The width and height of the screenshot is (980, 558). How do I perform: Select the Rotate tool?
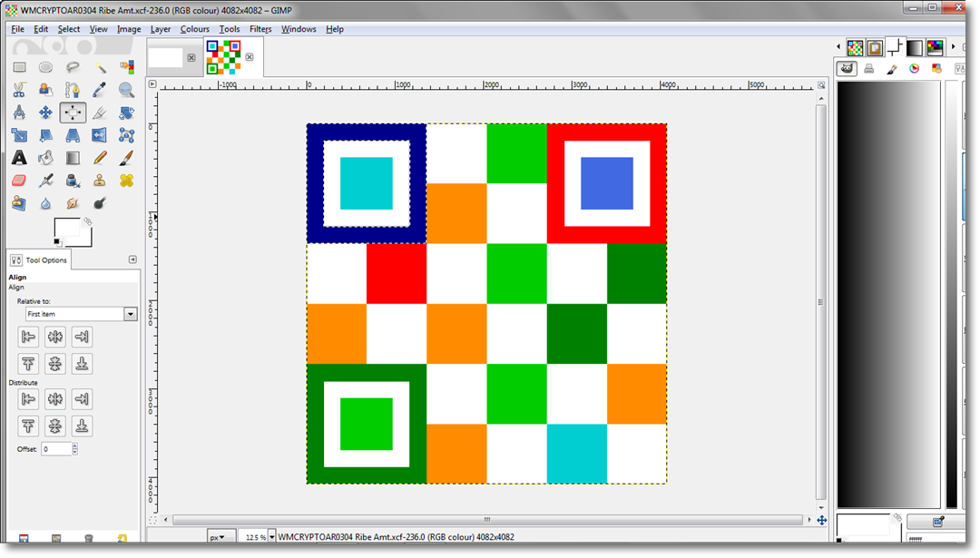click(x=126, y=113)
